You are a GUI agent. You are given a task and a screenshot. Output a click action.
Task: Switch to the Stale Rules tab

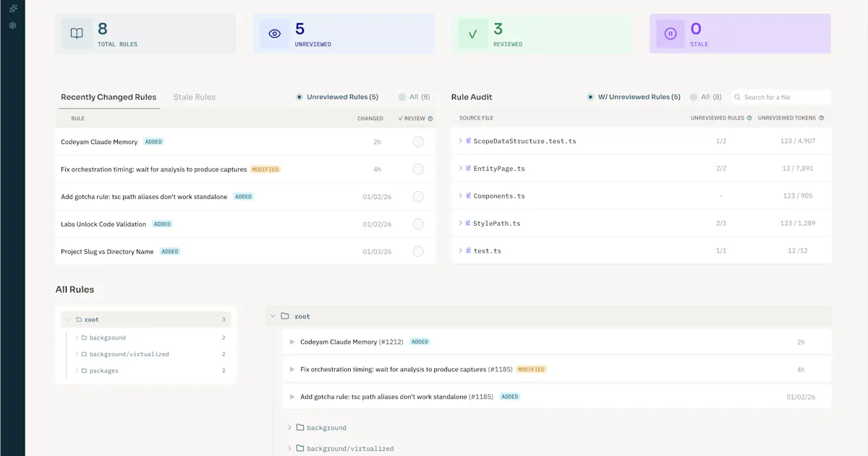[195, 97]
